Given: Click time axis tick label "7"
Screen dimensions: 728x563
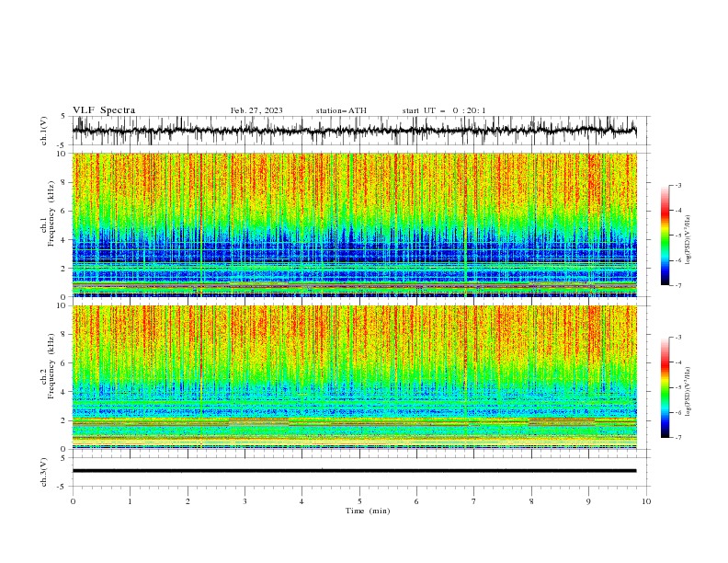Looking at the screenshot, I should tap(474, 501).
